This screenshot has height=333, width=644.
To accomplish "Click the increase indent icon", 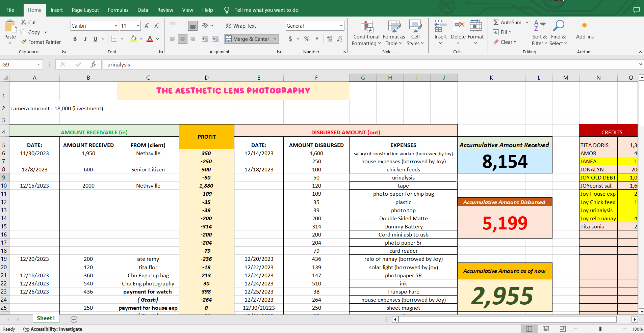I will coord(215,39).
